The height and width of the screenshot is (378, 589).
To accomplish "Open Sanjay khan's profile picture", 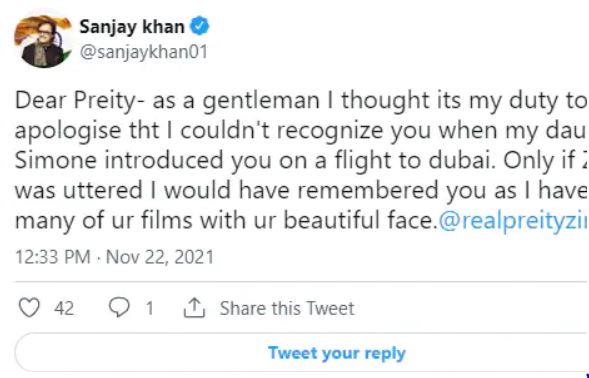I will (42, 40).
